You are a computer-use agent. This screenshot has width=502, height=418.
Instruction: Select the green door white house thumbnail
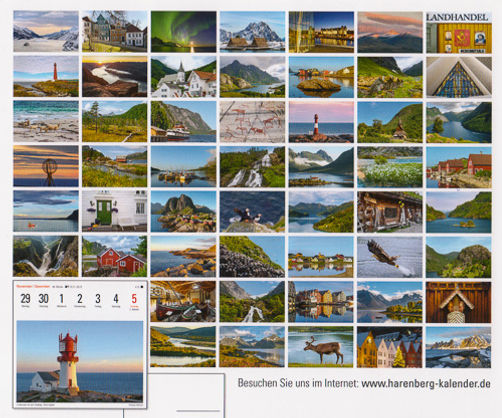pos(115,211)
